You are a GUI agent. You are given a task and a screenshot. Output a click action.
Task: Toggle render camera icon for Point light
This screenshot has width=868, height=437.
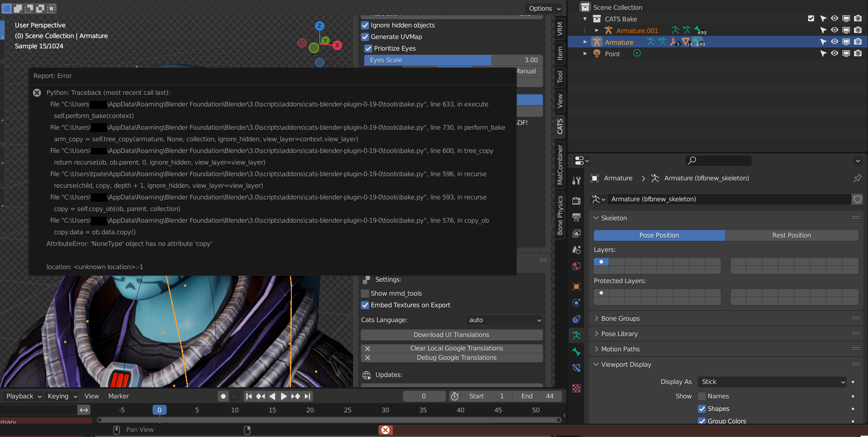pyautogui.click(x=858, y=53)
